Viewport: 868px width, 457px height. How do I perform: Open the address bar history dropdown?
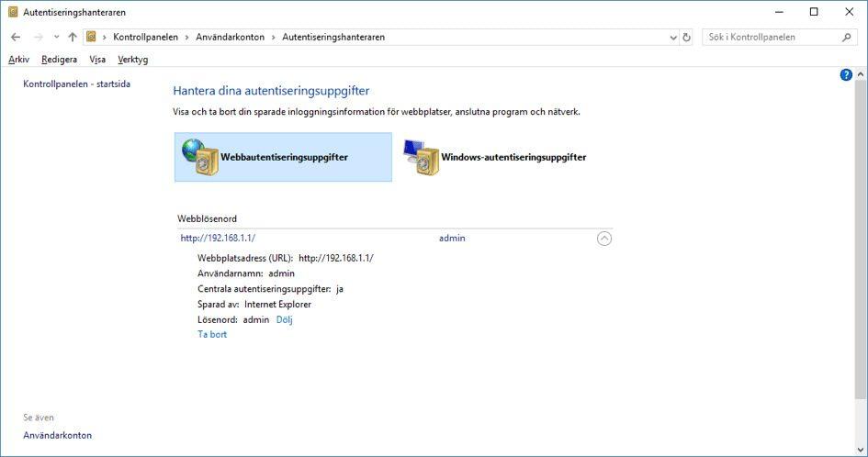click(673, 38)
